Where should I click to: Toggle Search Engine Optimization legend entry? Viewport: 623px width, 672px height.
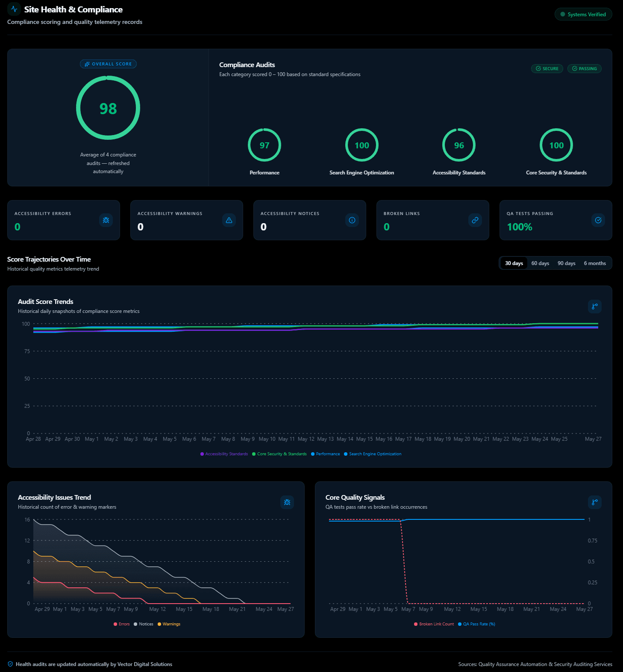[373, 454]
